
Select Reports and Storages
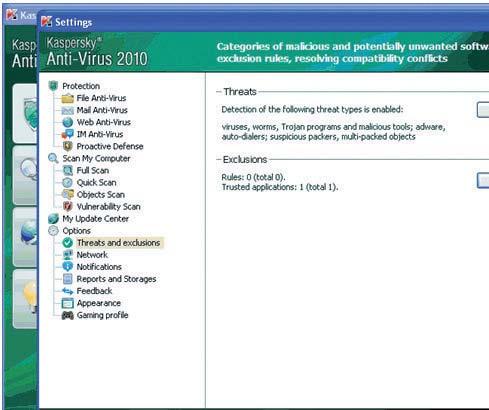pos(116,279)
